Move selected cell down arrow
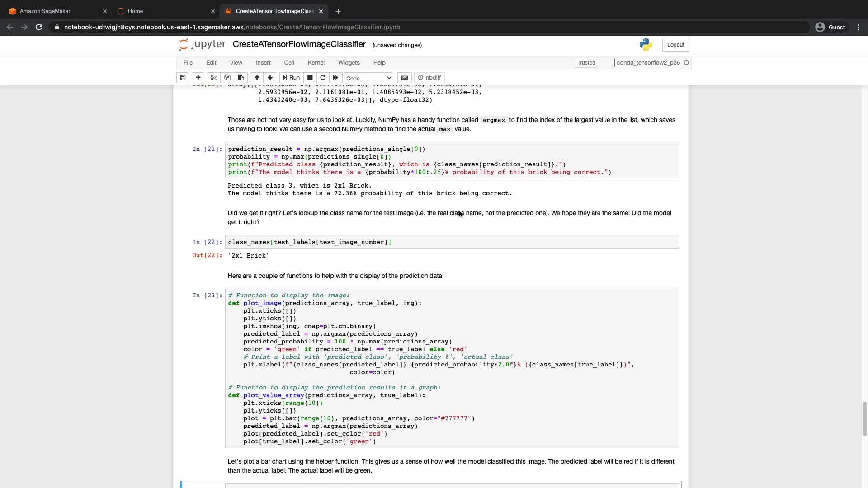Viewport: 868px width, 488px height. [x=270, y=78]
